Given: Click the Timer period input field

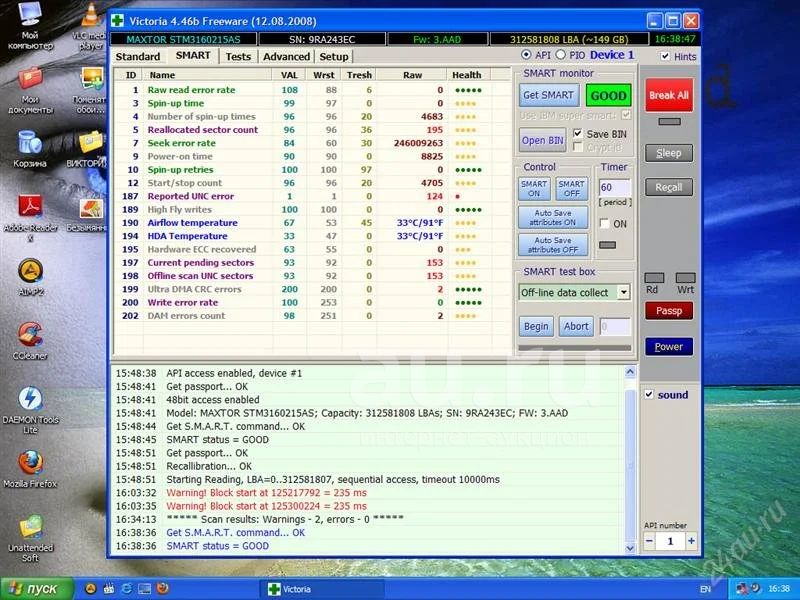Looking at the screenshot, I should pos(615,187).
